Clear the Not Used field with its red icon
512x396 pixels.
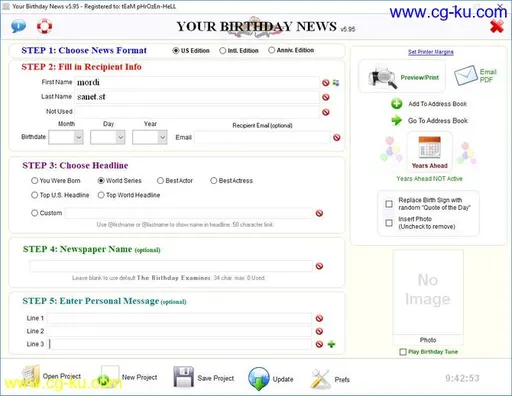point(326,112)
